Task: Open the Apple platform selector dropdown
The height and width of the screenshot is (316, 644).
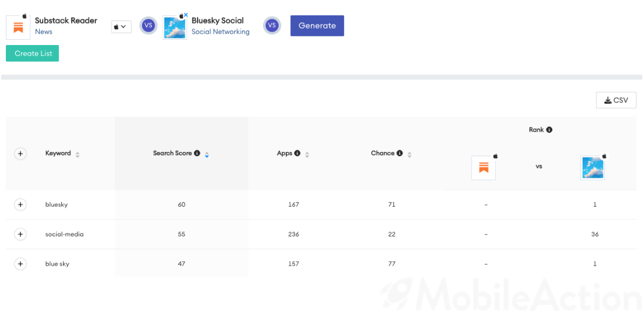Action: click(x=121, y=27)
